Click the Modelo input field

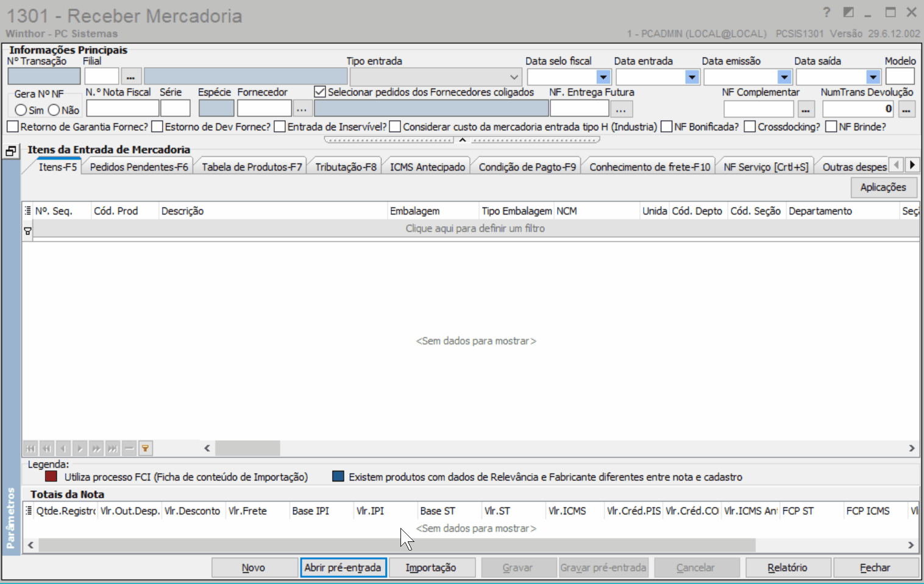[900, 77]
